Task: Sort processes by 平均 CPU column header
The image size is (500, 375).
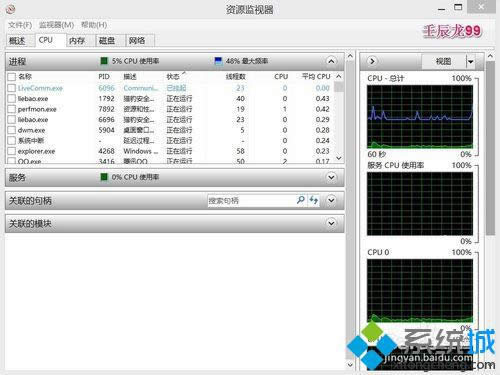Action: coord(316,77)
